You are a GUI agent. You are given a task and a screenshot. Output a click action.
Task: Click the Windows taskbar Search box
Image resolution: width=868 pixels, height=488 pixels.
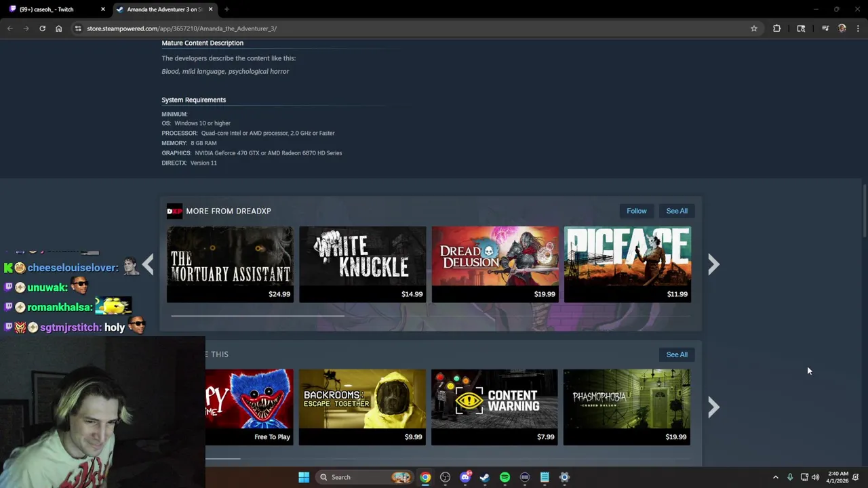click(x=364, y=477)
